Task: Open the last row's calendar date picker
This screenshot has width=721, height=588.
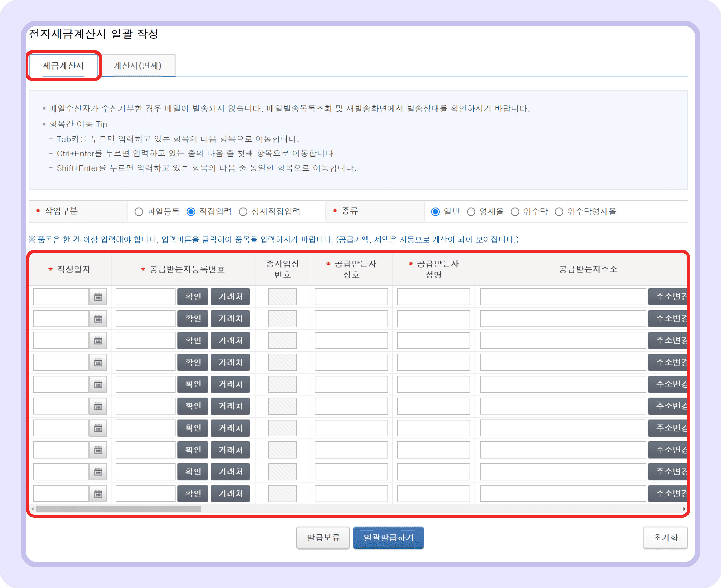Action: pyautogui.click(x=98, y=493)
